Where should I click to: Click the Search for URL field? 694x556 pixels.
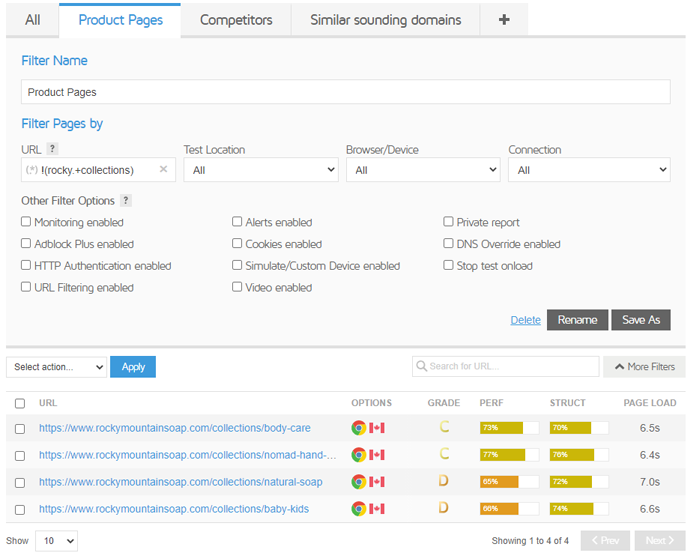tap(505, 367)
